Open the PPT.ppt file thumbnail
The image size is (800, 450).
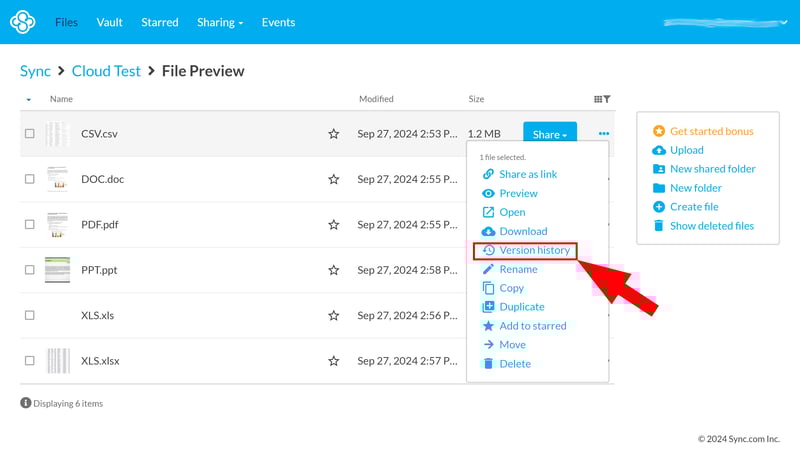(x=57, y=270)
